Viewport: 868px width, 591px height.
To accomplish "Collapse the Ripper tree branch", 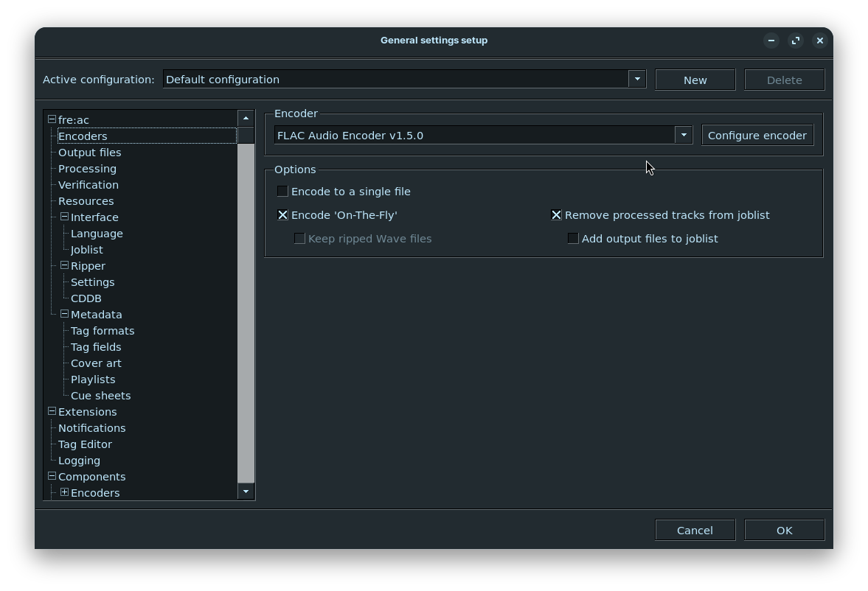I will (x=64, y=265).
